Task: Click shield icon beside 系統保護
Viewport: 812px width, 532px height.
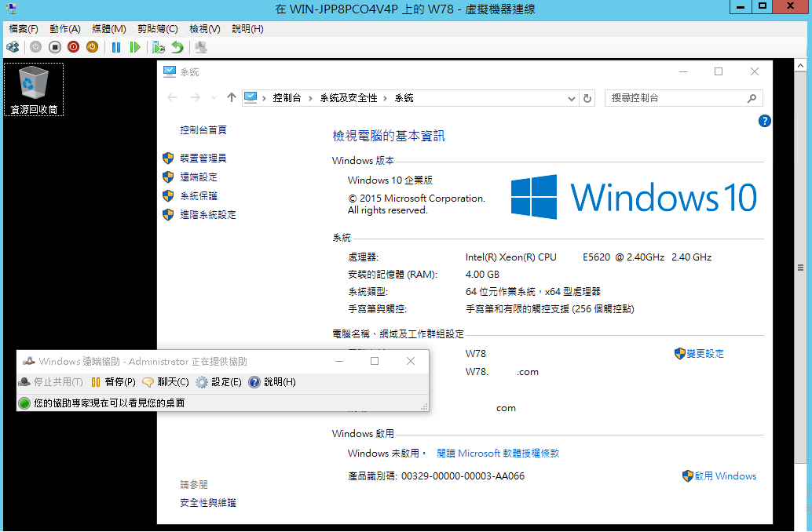Action: coord(168,196)
